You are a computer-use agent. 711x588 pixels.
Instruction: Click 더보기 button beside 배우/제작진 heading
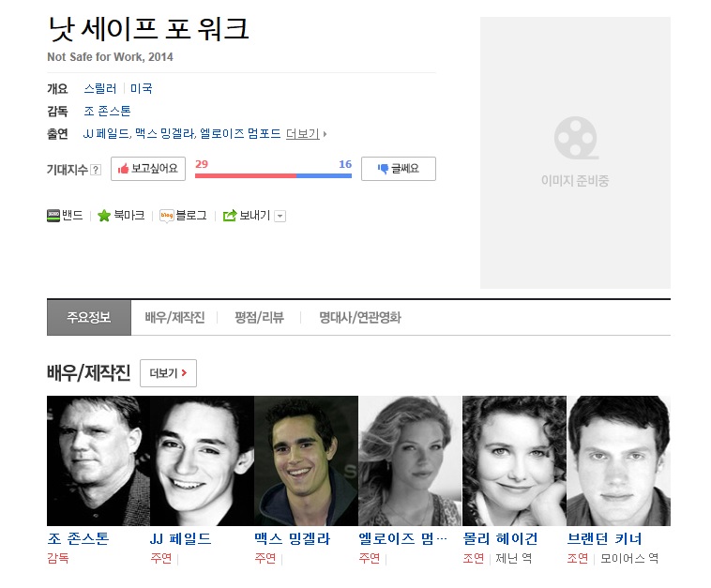pyautogui.click(x=168, y=373)
